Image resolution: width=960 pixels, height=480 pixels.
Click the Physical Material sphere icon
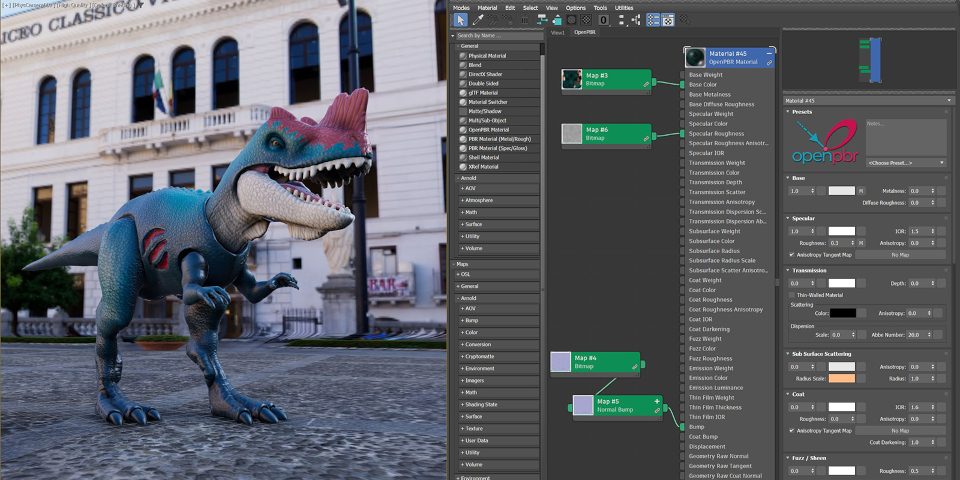pyautogui.click(x=463, y=56)
